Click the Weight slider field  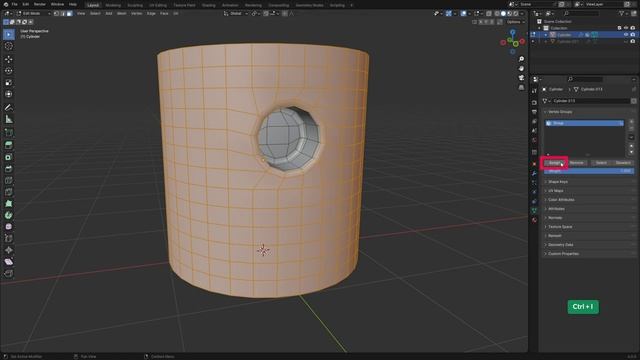[x=589, y=171]
